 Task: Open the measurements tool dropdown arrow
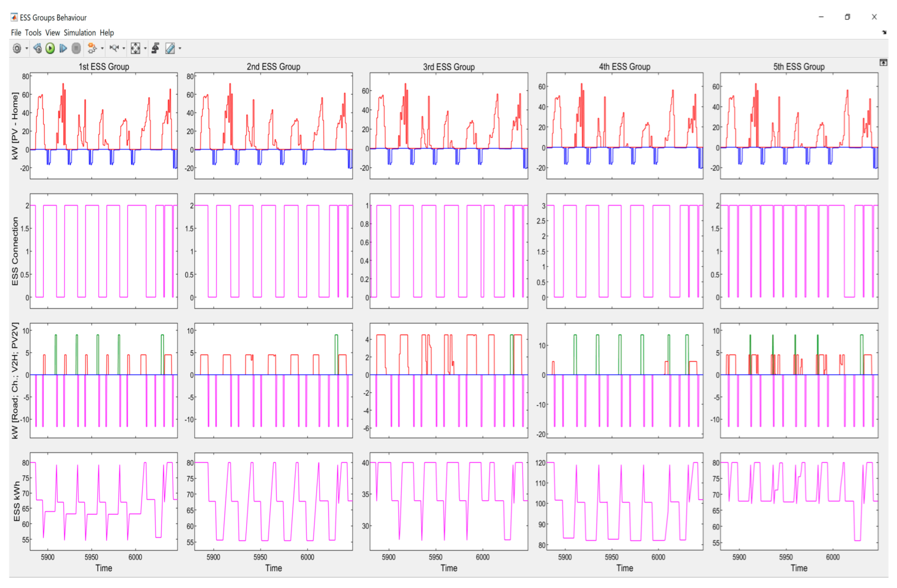tap(180, 49)
